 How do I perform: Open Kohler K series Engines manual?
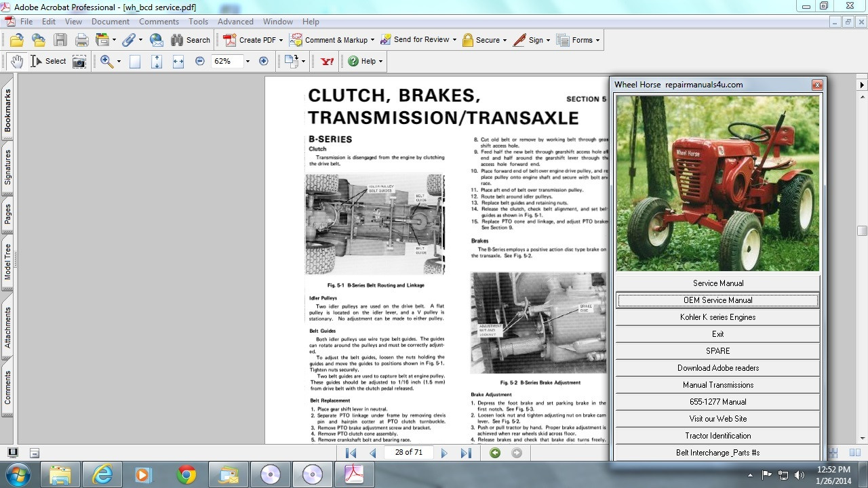pyautogui.click(x=718, y=317)
